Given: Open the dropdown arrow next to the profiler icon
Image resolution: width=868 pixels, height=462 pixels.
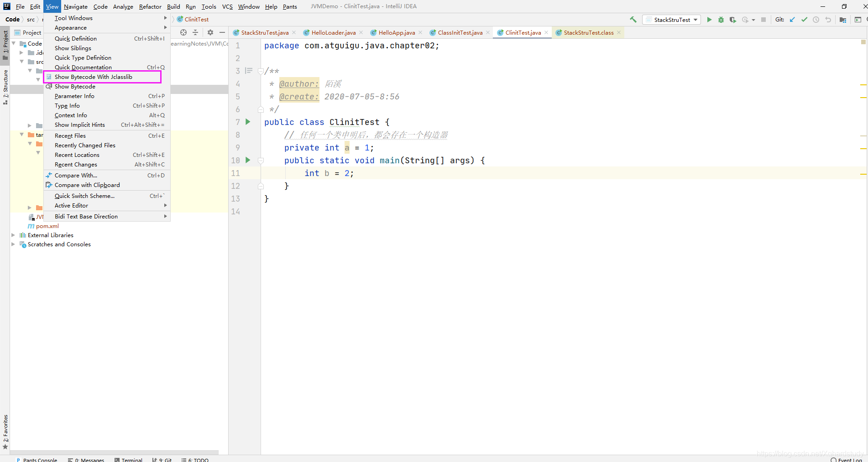Looking at the screenshot, I should (x=753, y=20).
